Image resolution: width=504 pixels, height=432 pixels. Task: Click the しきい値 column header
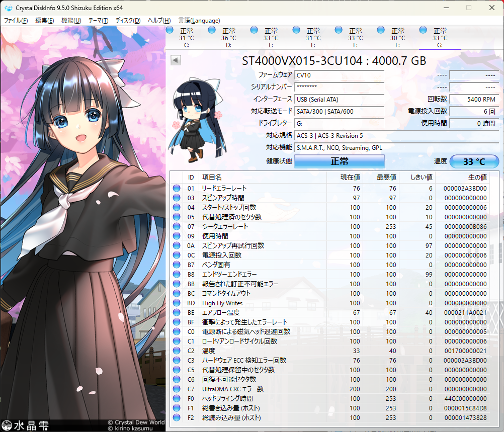click(417, 178)
